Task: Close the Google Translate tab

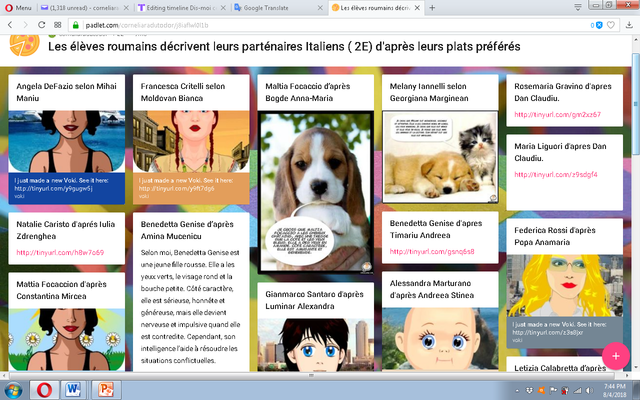Action: pos(320,8)
